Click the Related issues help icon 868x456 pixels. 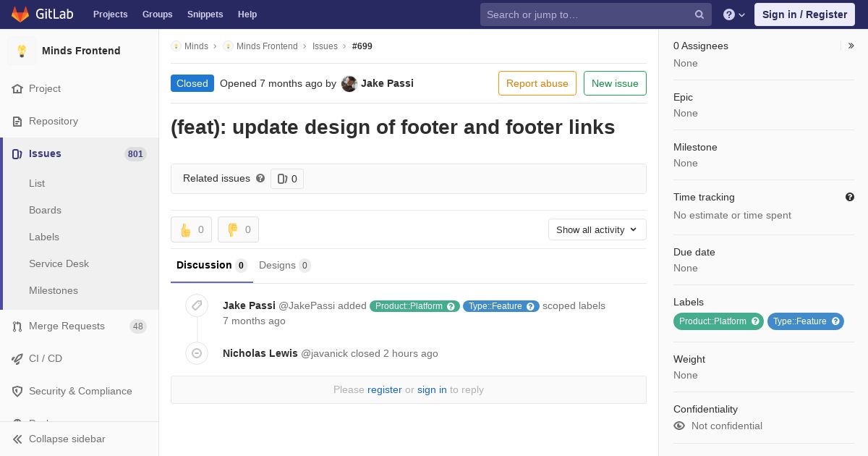(260, 178)
